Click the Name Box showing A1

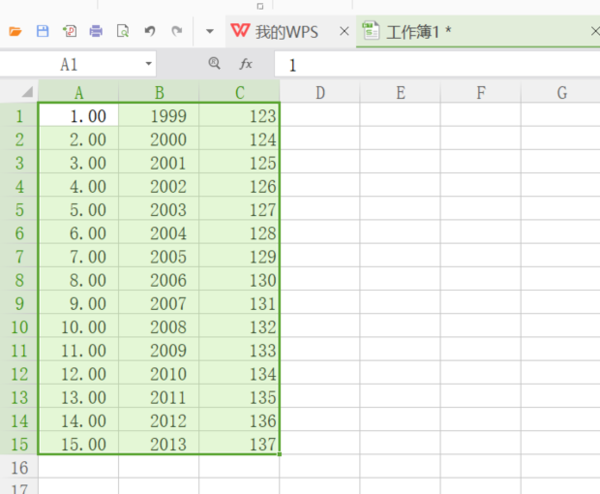(68, 64)
